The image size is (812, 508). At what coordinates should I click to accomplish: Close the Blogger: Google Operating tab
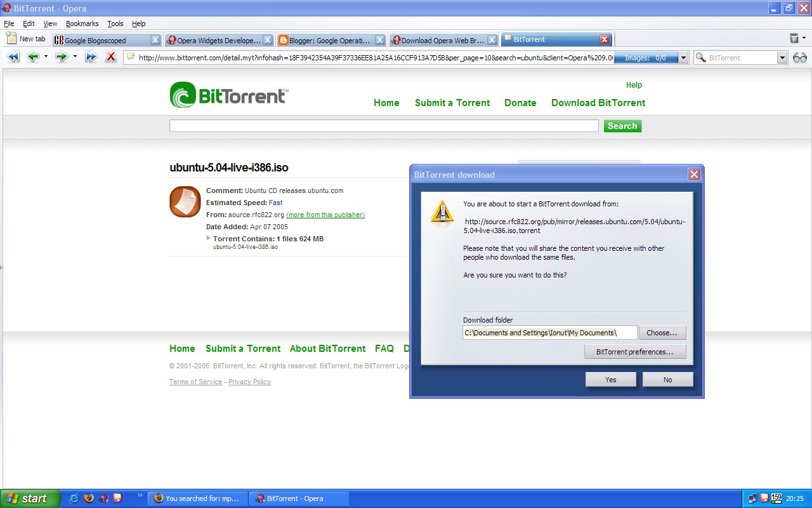pos(379,40)
